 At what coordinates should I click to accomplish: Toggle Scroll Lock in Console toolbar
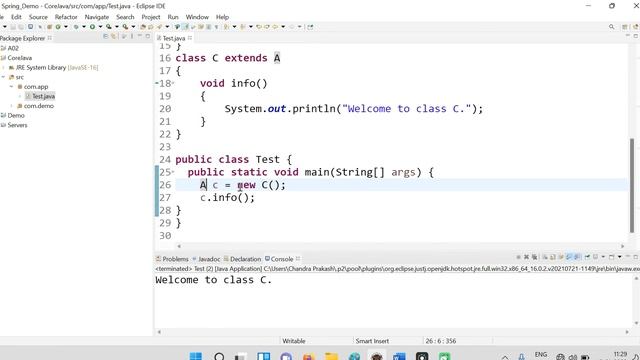click(x=552, y=257)
